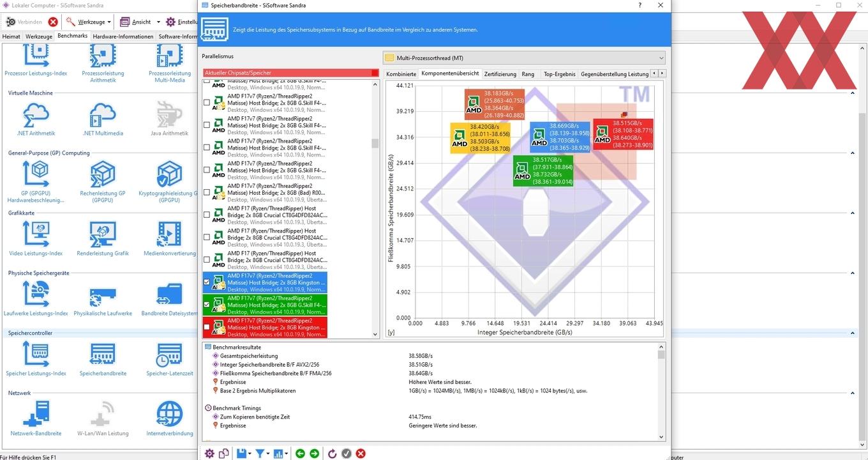Go back with green left arrow

coord(300,454)
